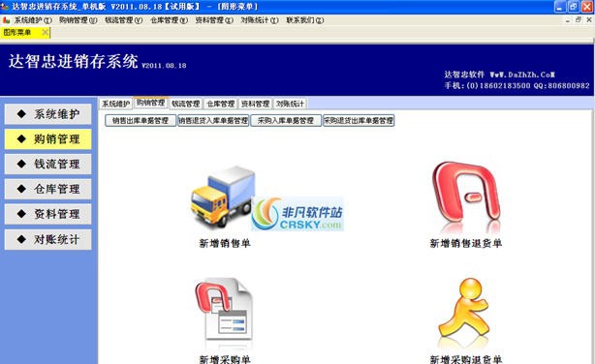Select 仓库管理 in the left sidebar
The image size is (595, 364).
(x=48, y=189)
